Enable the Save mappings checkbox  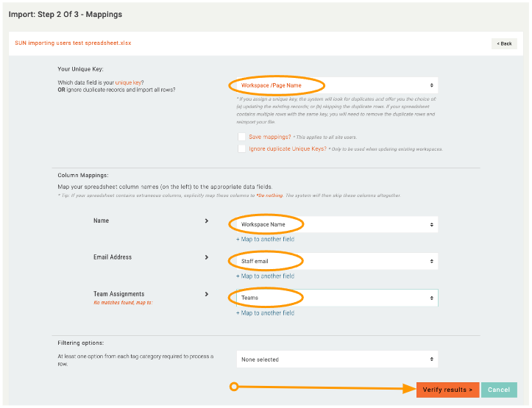(241, 137)
